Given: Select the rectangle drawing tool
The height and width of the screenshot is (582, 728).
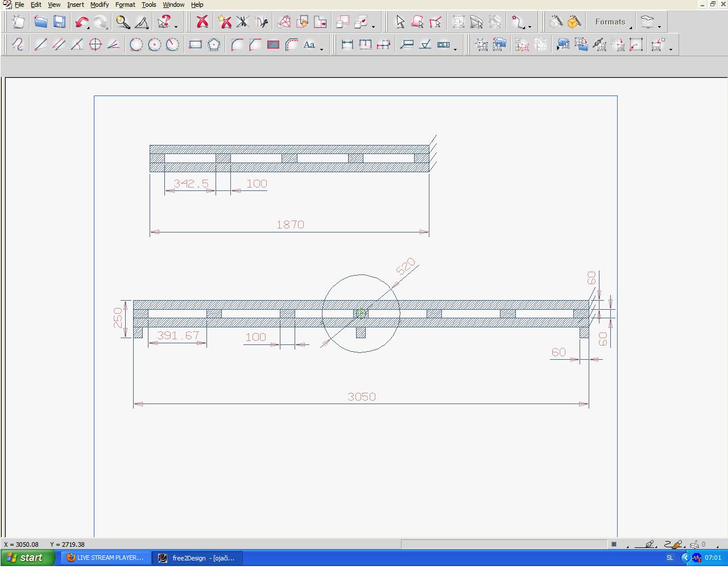Looking at the screenshot, I should click(195, 44).
